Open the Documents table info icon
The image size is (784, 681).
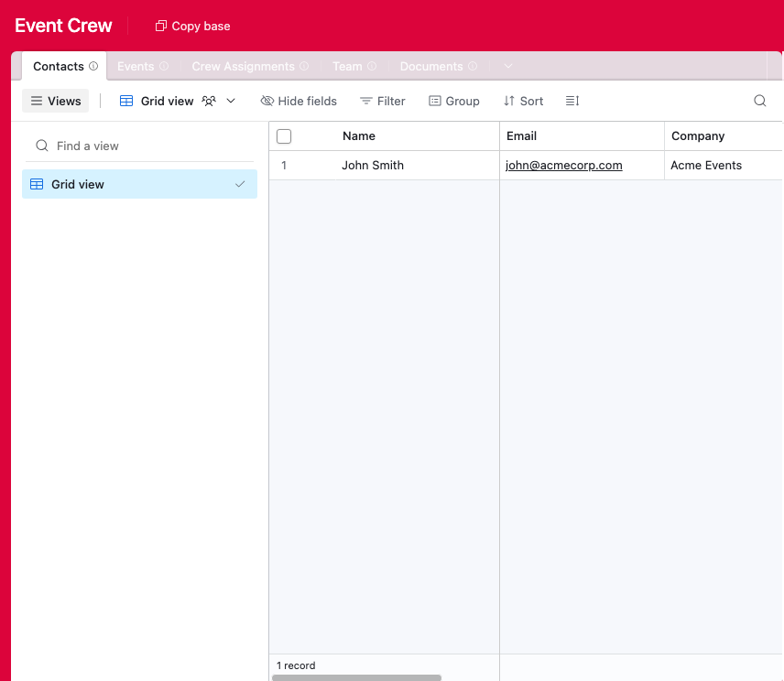coord(473,66)
